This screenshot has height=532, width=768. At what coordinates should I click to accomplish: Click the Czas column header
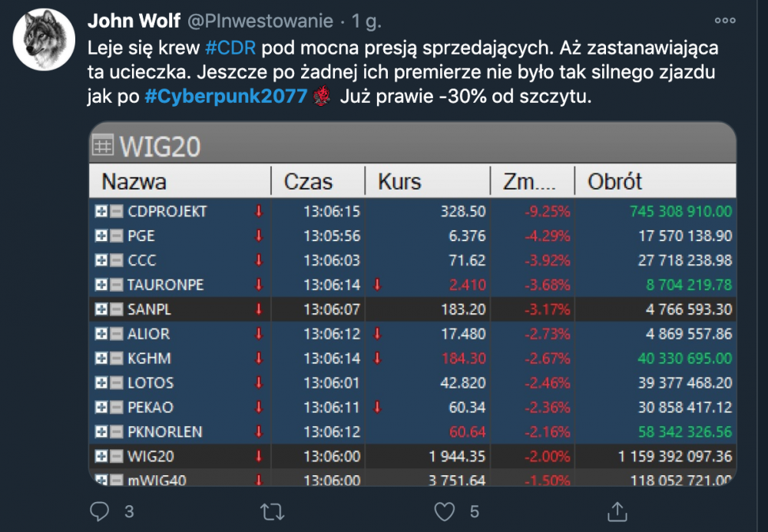click(308, 182)
